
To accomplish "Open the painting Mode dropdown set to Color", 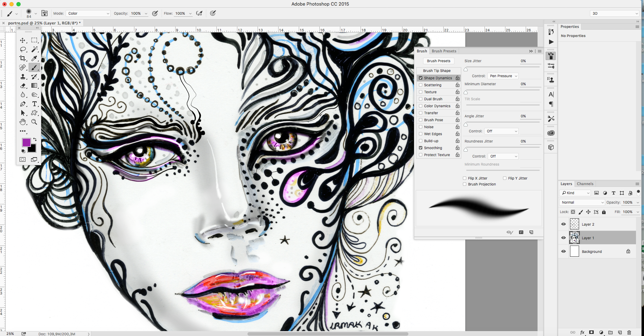I will (88, 13).
